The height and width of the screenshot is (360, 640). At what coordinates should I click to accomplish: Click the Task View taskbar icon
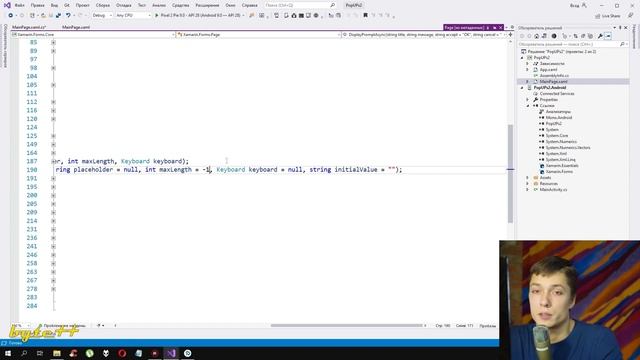(x=40, y=353)
